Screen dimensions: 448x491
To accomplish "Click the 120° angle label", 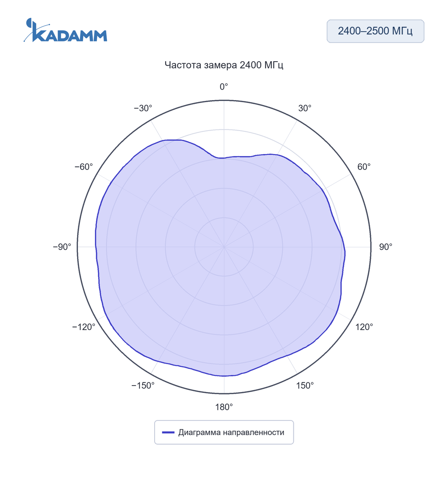I will pos(364,327).
